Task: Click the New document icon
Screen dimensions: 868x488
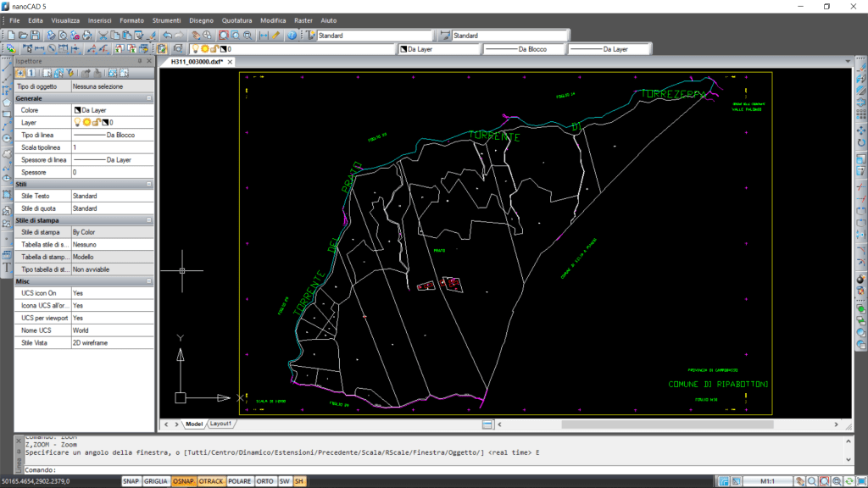Action: (11, 36)
